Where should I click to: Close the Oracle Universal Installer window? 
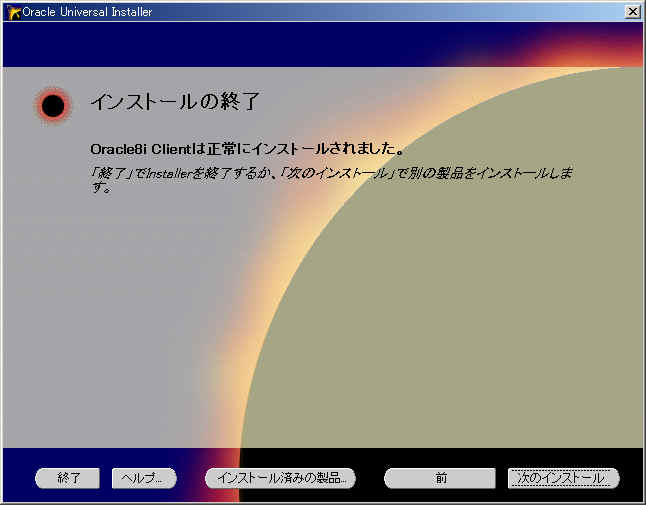[x=632, y=12]
